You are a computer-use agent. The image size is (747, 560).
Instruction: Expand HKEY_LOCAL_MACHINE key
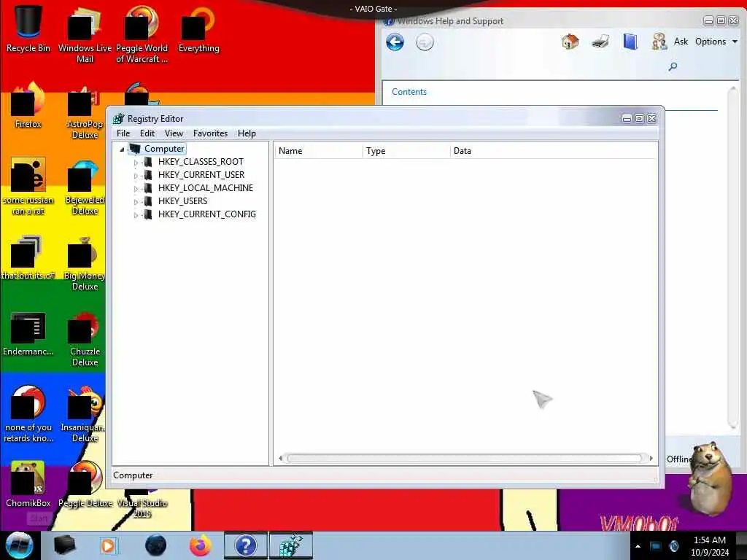136,189
